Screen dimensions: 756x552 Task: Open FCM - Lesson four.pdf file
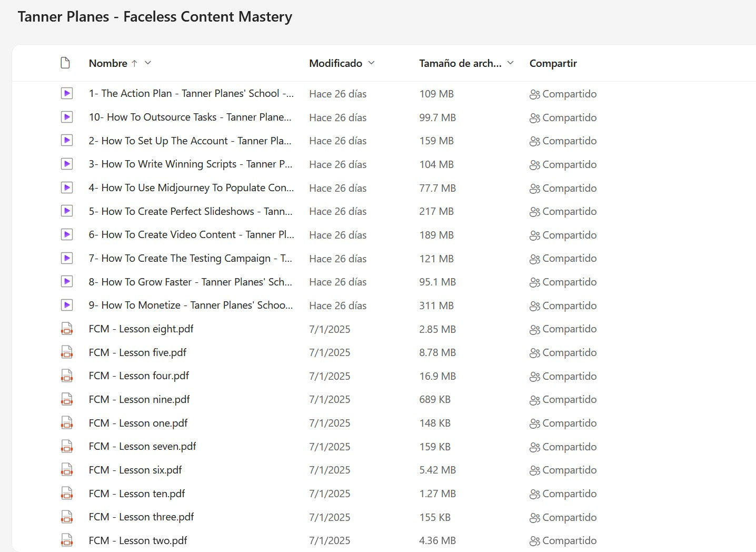pyautogui.click(x=138, y=376)
